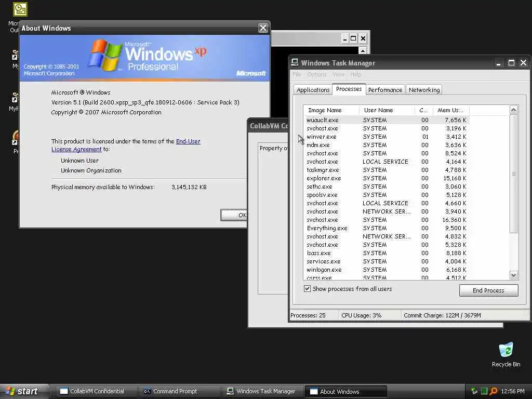This screenshot has height=399, width=532.
Task: Select the taskmgr.exe process
Action: pos(387,170)
